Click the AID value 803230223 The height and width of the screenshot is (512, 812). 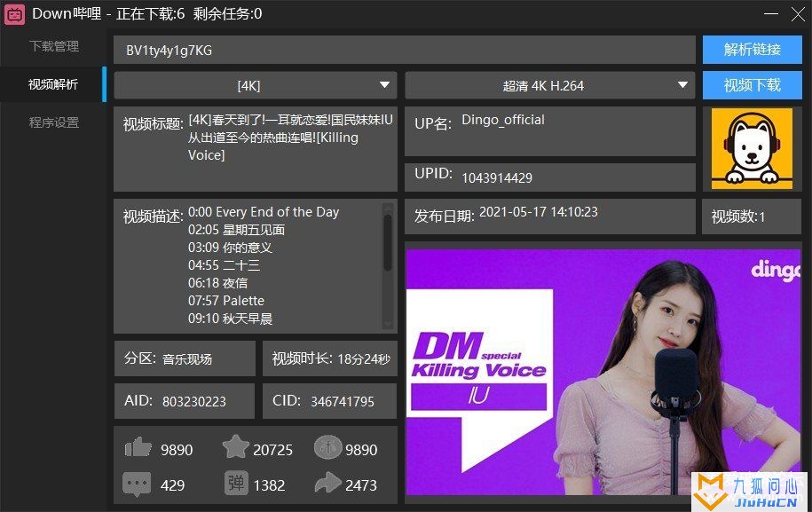pyautogui.click(x=194, y=402)
